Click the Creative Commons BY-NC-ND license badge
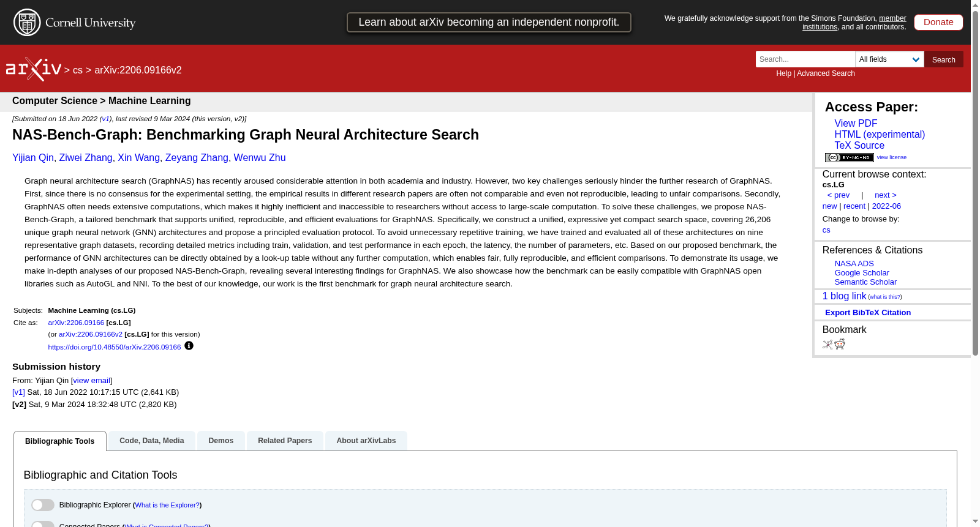Screen dimensions: 980x527 (x=849, y=157)
